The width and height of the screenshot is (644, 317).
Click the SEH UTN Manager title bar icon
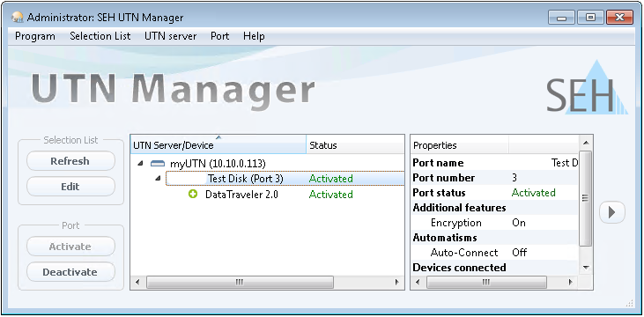tap(18, 18)
